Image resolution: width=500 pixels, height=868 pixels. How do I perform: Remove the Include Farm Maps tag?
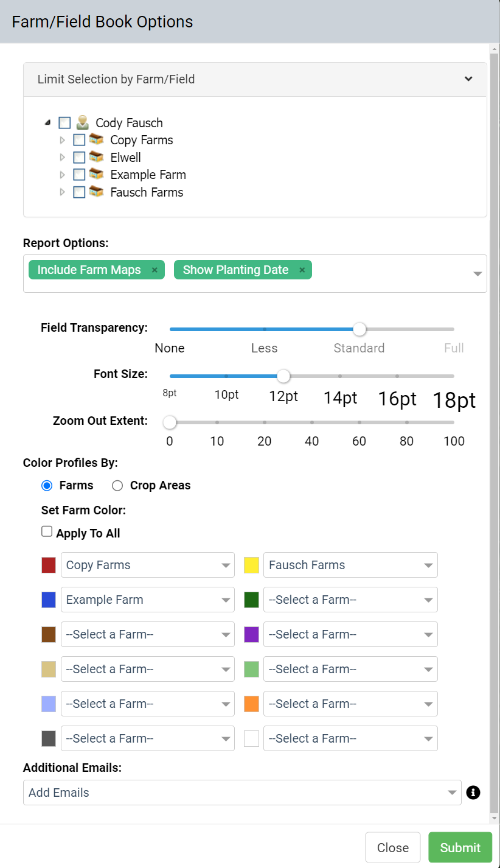click(155, 270)
